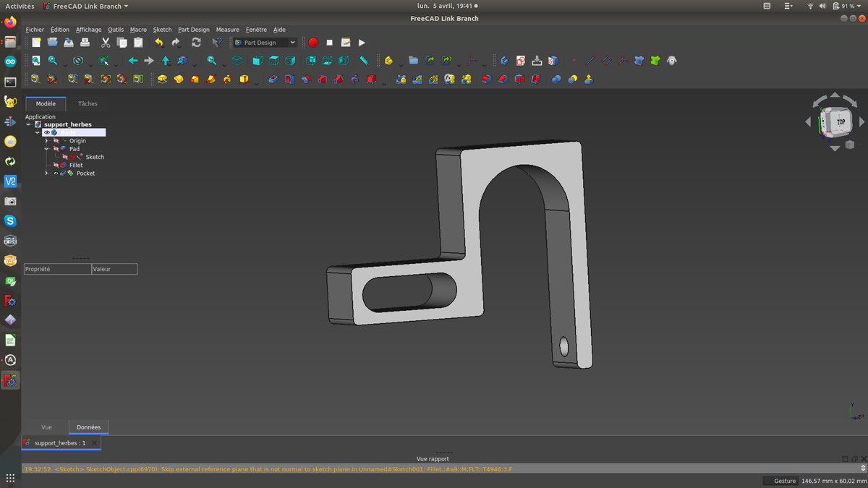The width and height of the screenshot is (868, 488).
Task: Click the Refresh recompute icon
Action: pyautogui.click(x=196, y=43)
